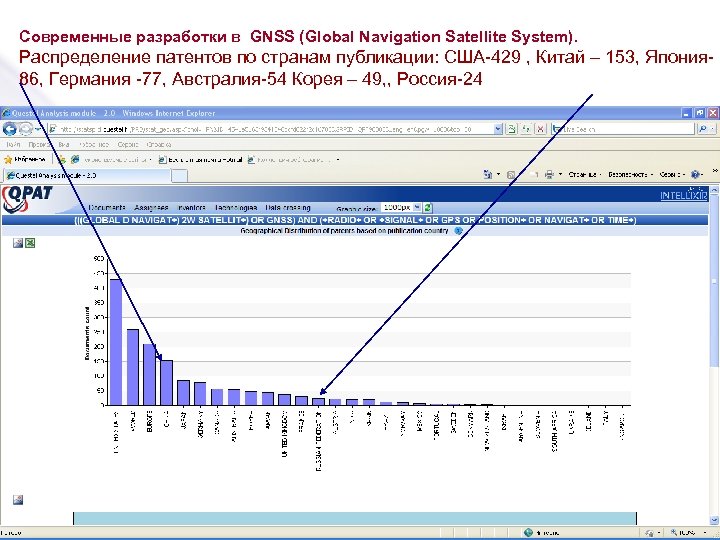Viewport: 720px width, 540px height.
Task: Open the Сервис command bar menu
Action: click(672, 174)
